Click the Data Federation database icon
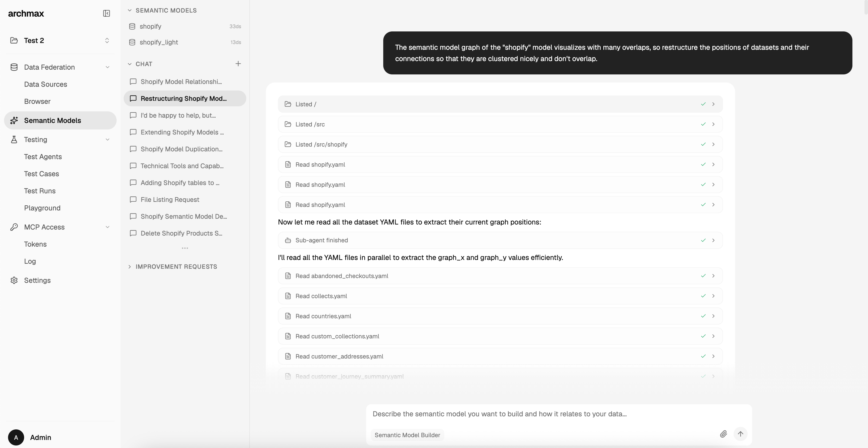Viewport: 868px width, 448px height. [14, 67]
